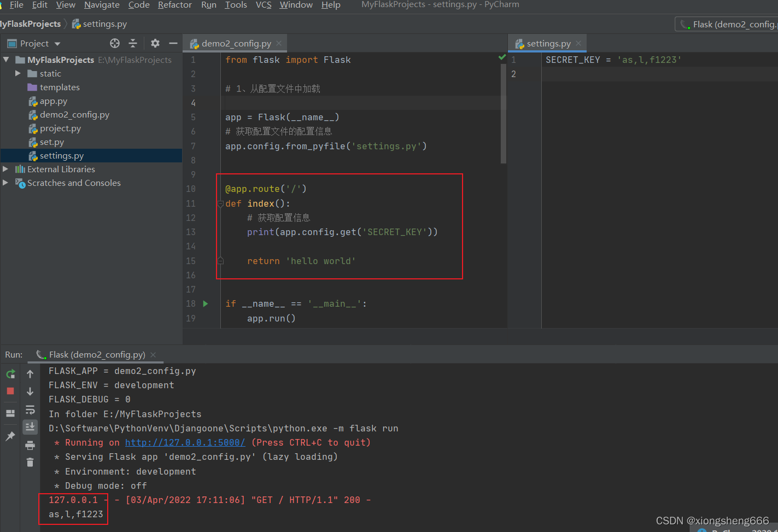Open the File menu
Image resolution: width=778 pixels, height=532 pixels.
click(16, 5)
